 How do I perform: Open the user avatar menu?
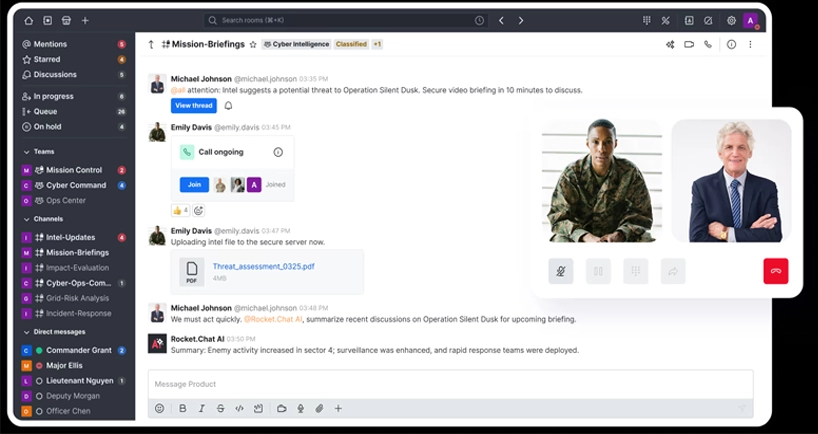pos(750,20)
